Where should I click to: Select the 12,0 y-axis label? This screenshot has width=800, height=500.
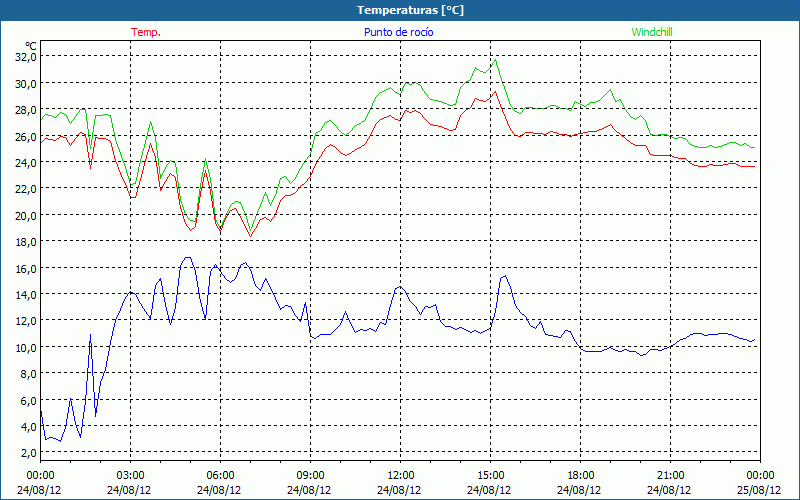[x=26, y=321]
